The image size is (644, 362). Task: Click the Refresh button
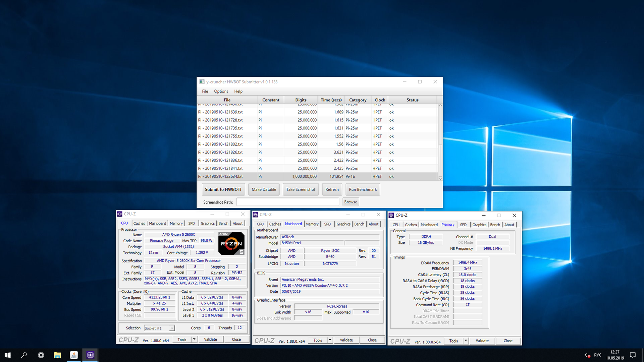(x=332, y=189)
